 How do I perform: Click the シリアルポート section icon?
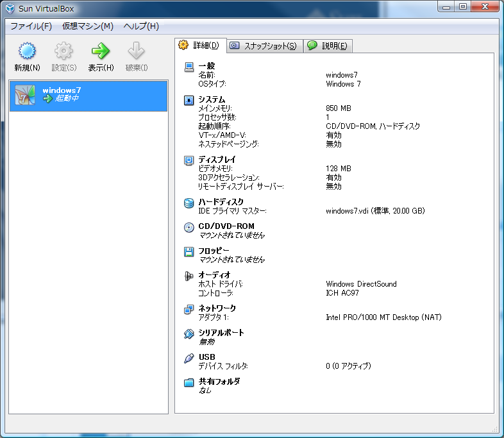click(189, 333)
